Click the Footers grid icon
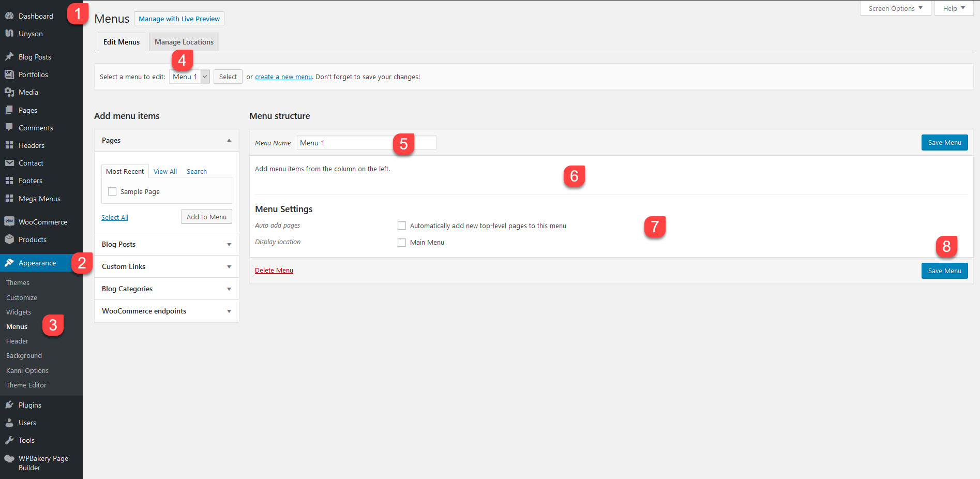 [x=9, y=181]
